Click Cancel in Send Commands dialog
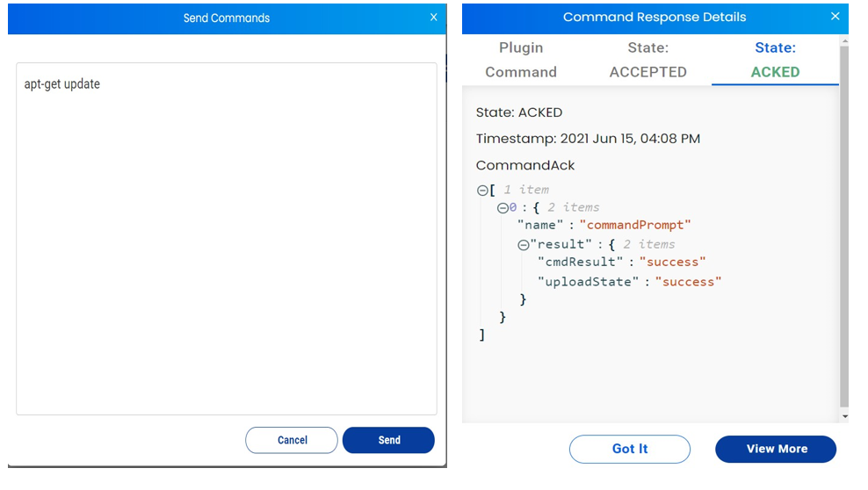Image resolution: width=868 pixels, height=490 pixels. (x=292, y=440)
